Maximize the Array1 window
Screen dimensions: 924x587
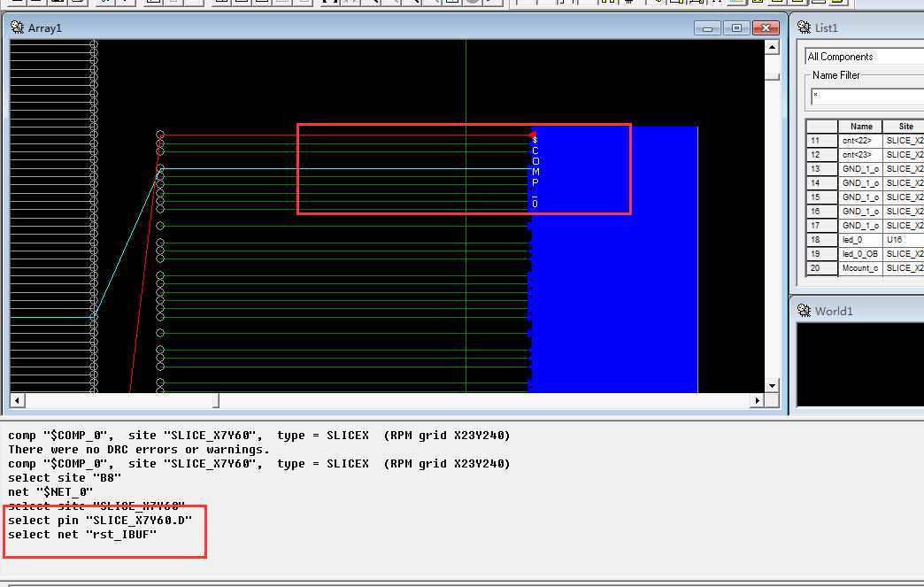pos(736,27)
